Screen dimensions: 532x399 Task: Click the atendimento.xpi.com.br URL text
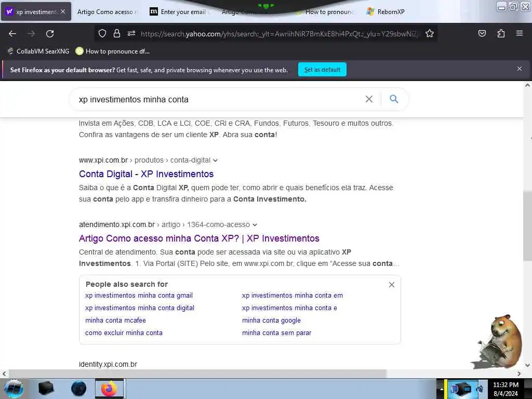coord(117,224)
